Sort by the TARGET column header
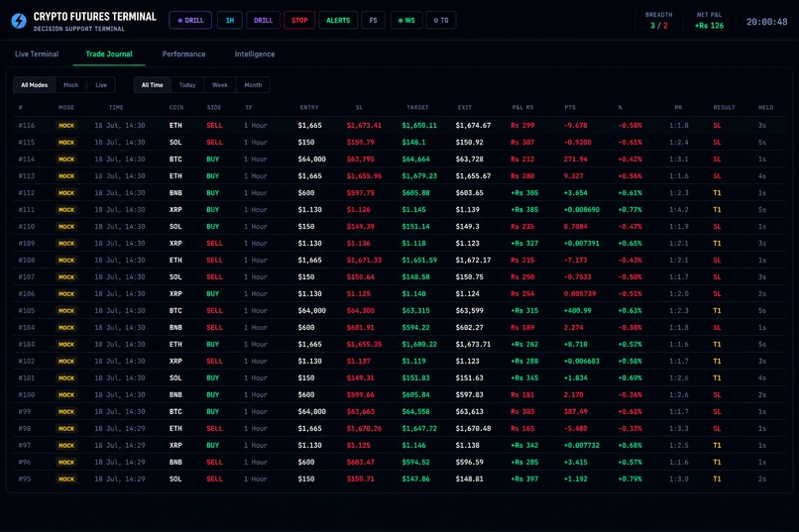The image size is (799, 532). 417,107
